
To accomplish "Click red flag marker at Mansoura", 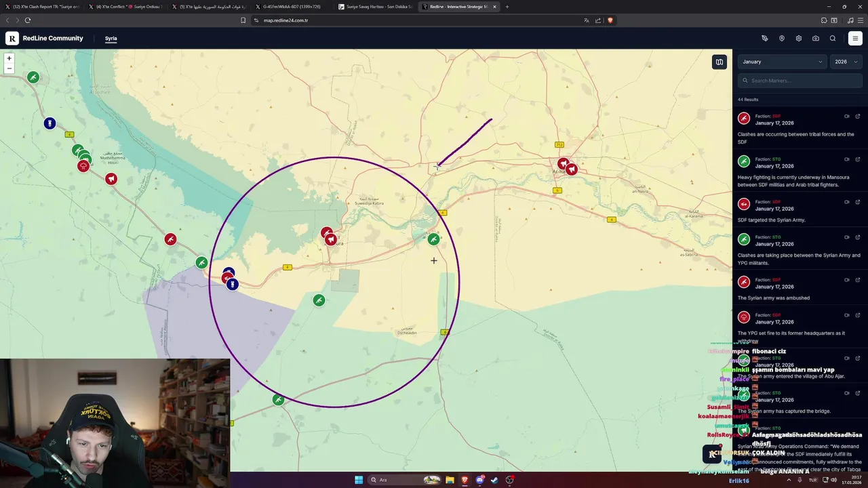I will (x=330, y=239).
